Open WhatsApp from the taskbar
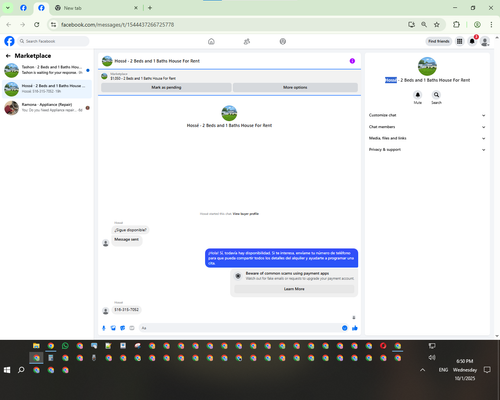This screenshot has height=400, width=500. click(x=65, y=346)
